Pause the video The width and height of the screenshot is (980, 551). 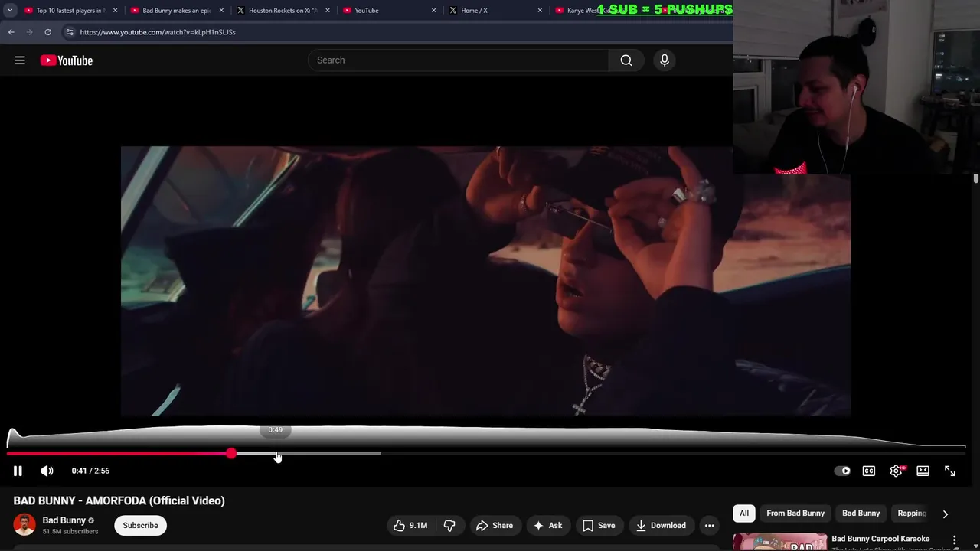(x=18, y=471)
